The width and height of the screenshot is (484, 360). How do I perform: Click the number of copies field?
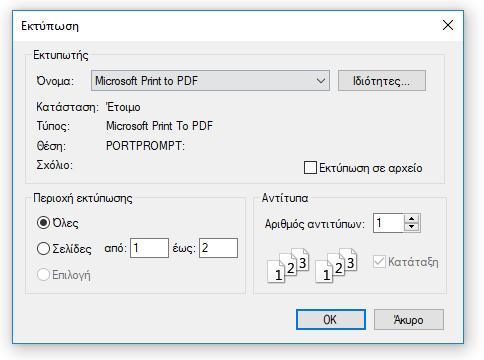click(x=389, y=223)
